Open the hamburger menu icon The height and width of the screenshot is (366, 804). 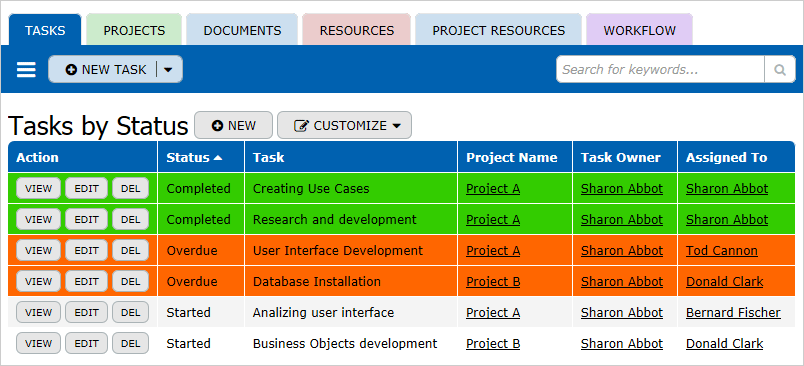point(26,70)
